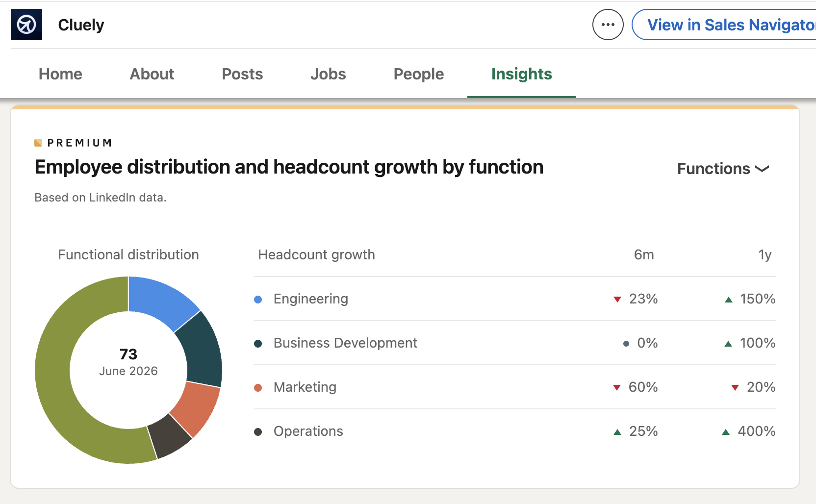Click Engineering 6m value 23%
The height and width of the screenshot is (504, 816).
point(643,299)
